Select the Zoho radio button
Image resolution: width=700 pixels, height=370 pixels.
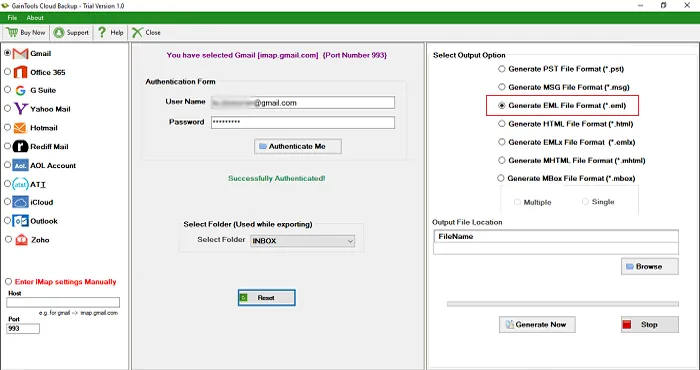[8, 239]
